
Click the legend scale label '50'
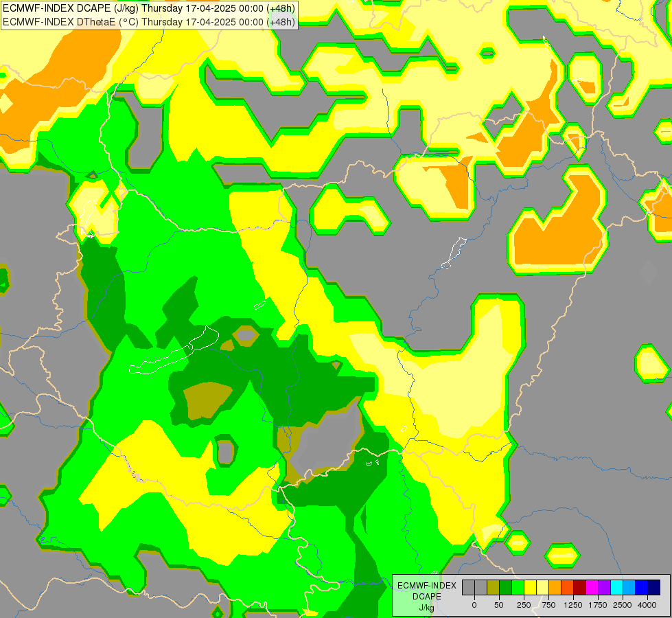[499, 605]
